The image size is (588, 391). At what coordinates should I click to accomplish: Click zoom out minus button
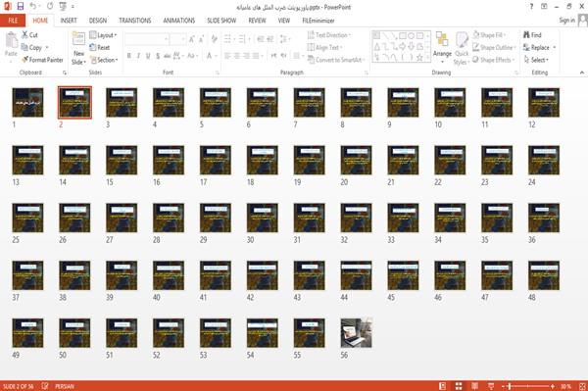click(504, 386)
